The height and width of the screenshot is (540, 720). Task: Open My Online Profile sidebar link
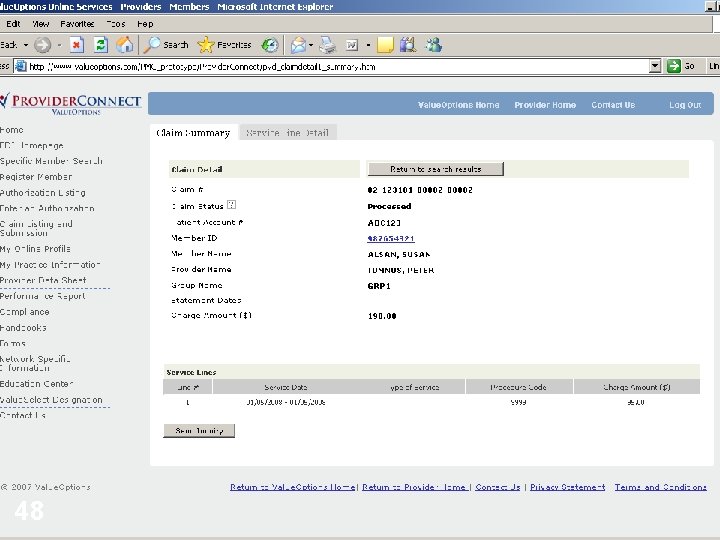[x=35, y=249]
